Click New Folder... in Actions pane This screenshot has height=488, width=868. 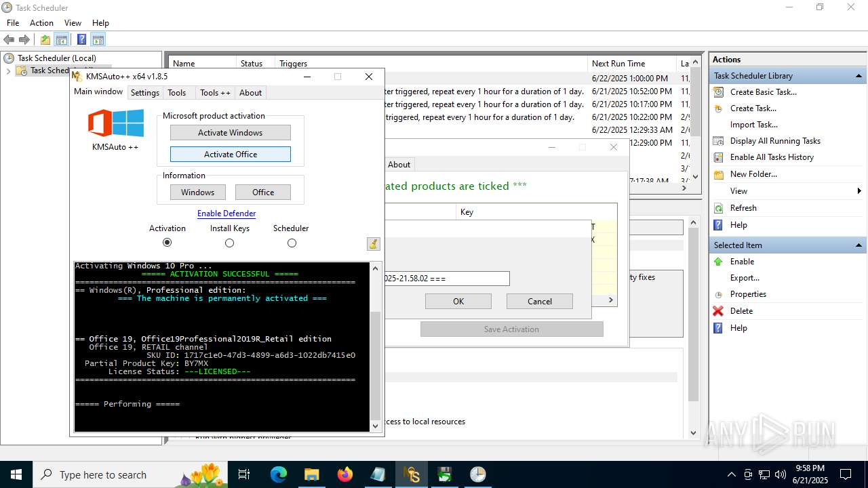click(753, 174)
